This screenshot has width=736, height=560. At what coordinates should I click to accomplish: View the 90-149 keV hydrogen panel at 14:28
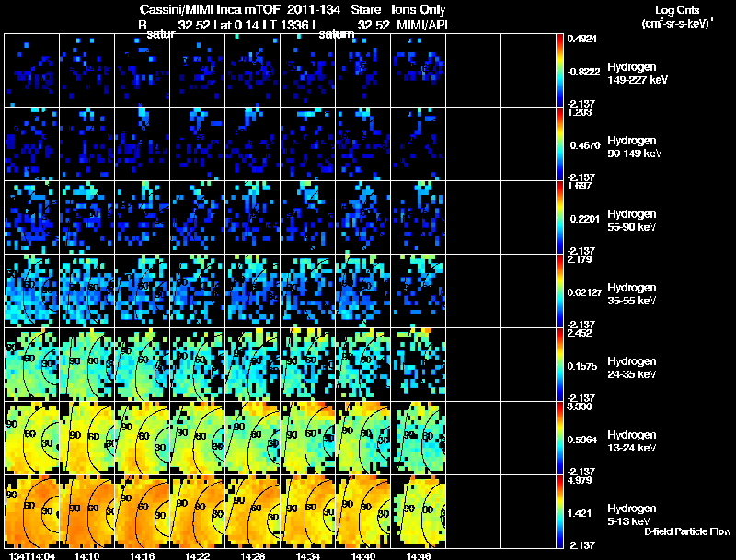252,143
